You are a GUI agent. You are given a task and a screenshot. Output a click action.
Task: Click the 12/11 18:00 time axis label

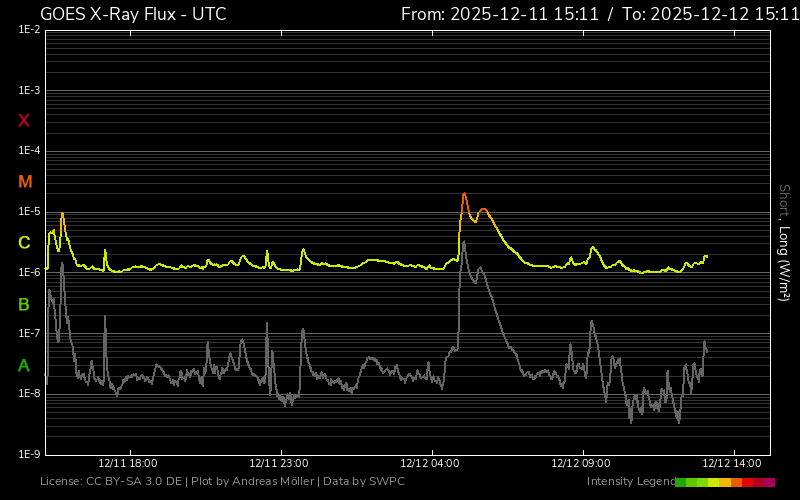click(128, 463)
